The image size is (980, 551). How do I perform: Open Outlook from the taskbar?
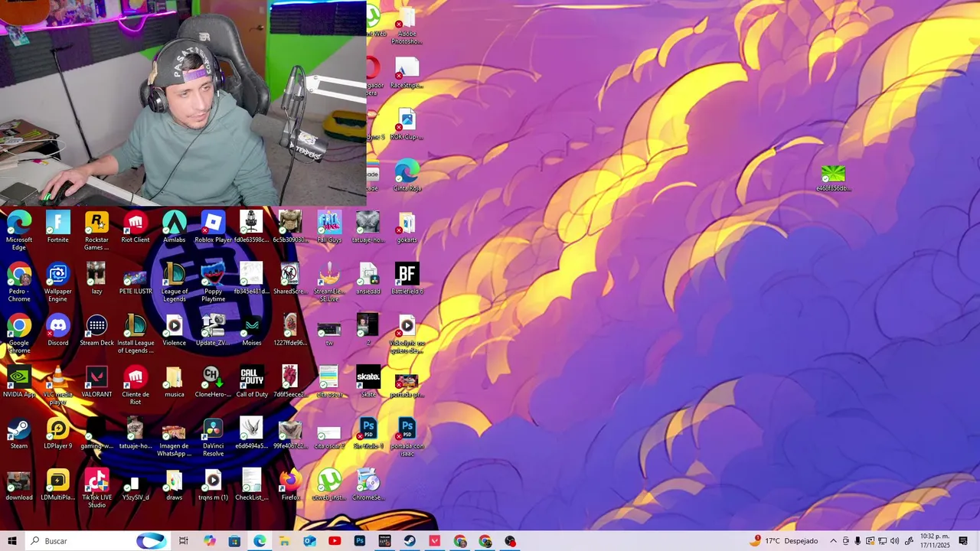(x=309, y=541)
